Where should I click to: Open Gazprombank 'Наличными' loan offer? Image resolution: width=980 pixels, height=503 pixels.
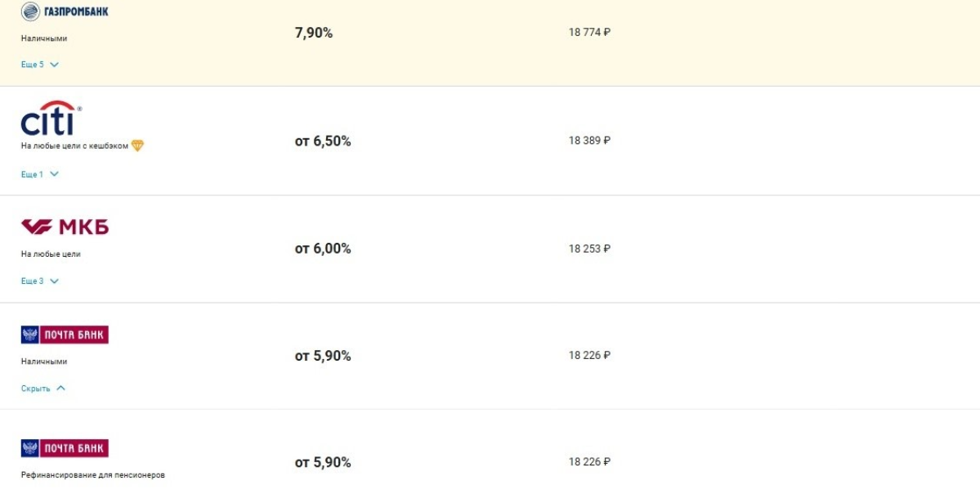pos(44,38)
